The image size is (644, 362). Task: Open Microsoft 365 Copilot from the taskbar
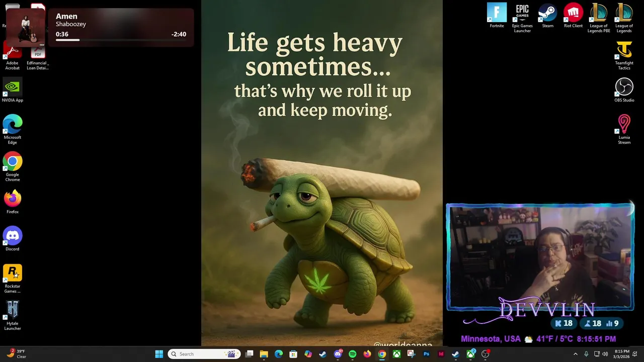coord(308,354)
